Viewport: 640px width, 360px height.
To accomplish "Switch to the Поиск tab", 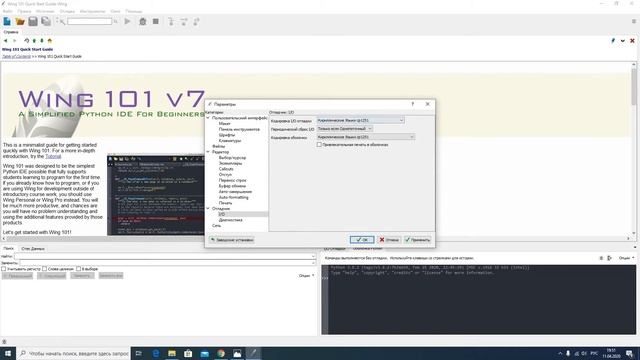I will 9,249.
